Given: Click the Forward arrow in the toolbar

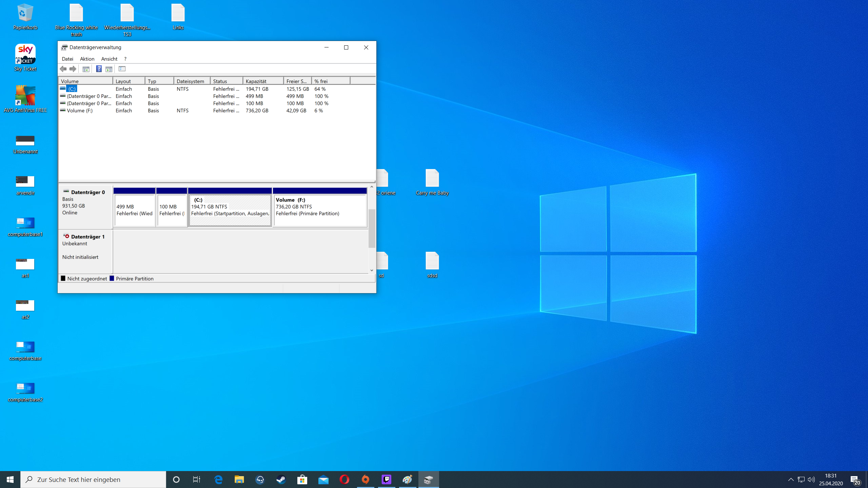Looking at the screenshot, I should (x=73, y=69).
